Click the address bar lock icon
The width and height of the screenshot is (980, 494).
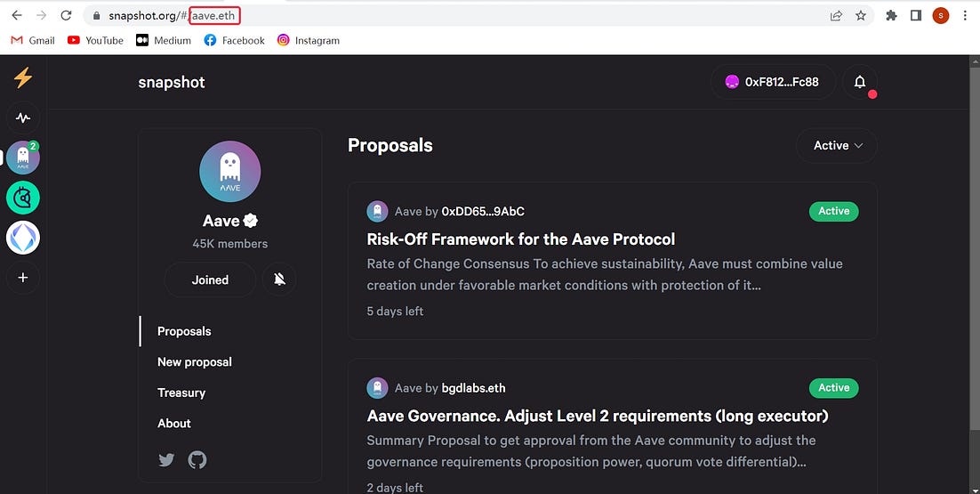click(x=96, y=16)
